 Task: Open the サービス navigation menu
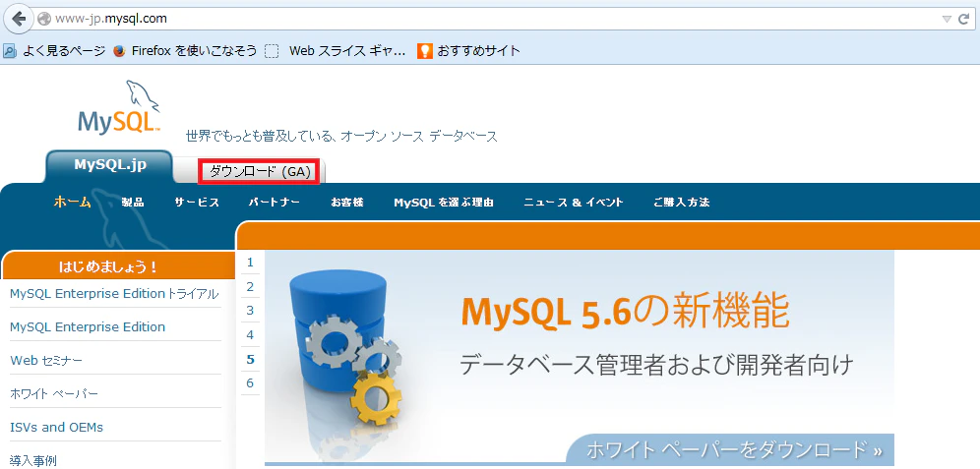point(197,203)
